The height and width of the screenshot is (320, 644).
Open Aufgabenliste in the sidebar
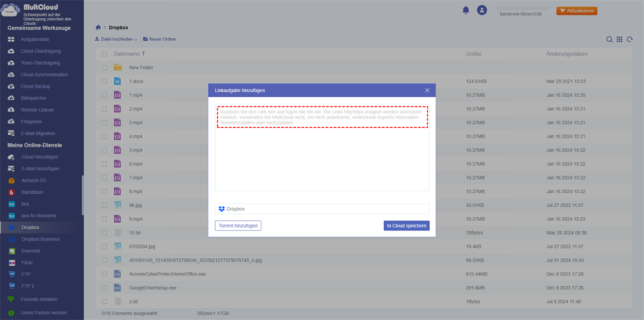click(x=35, y=39)
